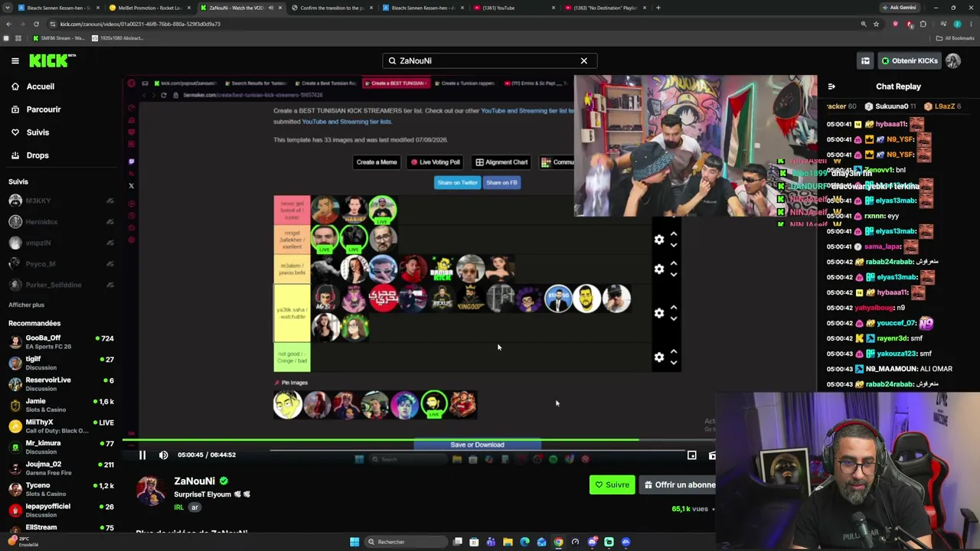Open GooBa_Off recommended channel
Viewport: 980px width, 551px height.
[61, 342]
